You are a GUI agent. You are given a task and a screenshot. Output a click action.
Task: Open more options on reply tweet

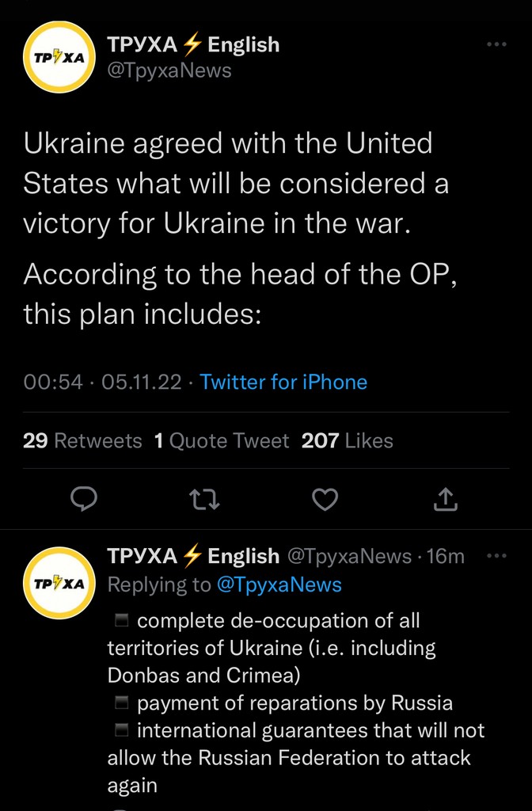pos(496,556)
